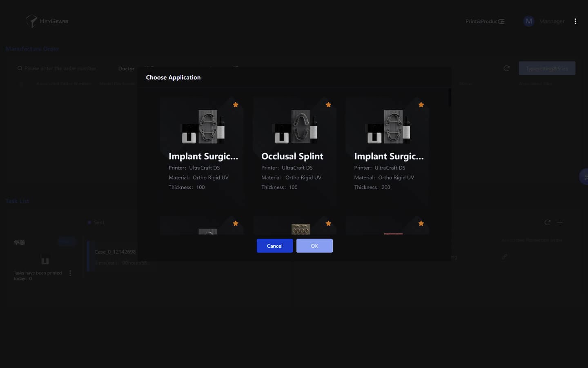This screenshot has height=368, width=588.
Task: Toggle favorite star on first Implant Surgical card
Action: (236, 105)
